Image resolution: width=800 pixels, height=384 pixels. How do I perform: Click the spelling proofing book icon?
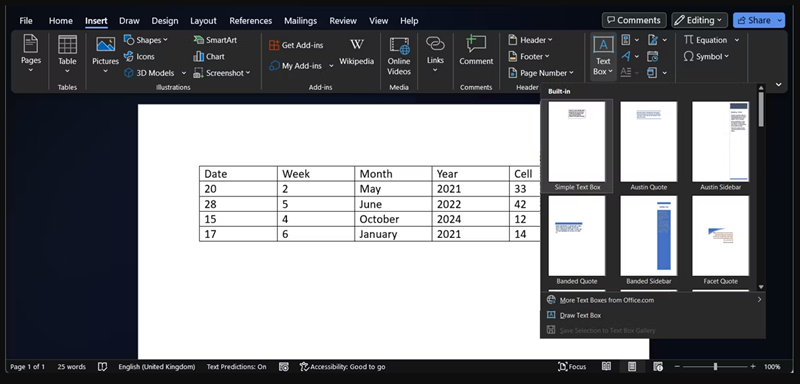click(103, 367)
